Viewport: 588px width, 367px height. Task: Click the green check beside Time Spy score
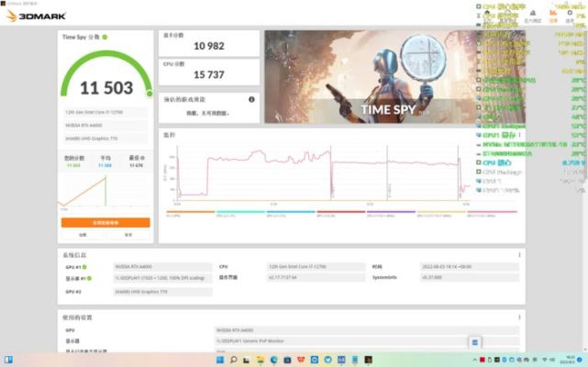coord(105,37)
